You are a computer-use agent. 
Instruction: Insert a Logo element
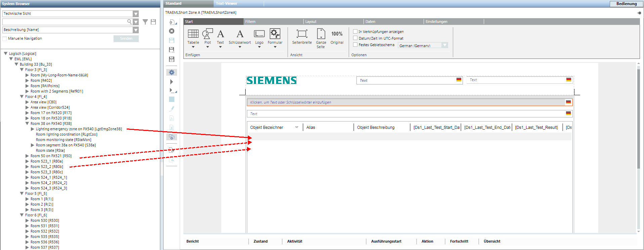coord(259,34)
